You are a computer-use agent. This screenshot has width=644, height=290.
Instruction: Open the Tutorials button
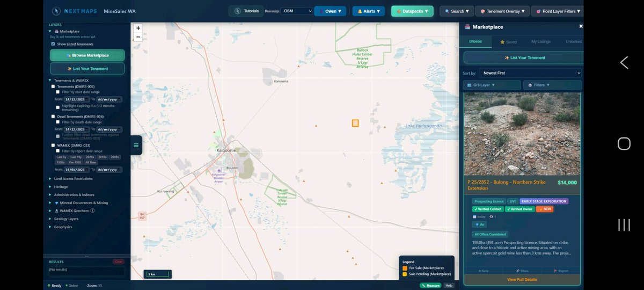click(246, 11)
